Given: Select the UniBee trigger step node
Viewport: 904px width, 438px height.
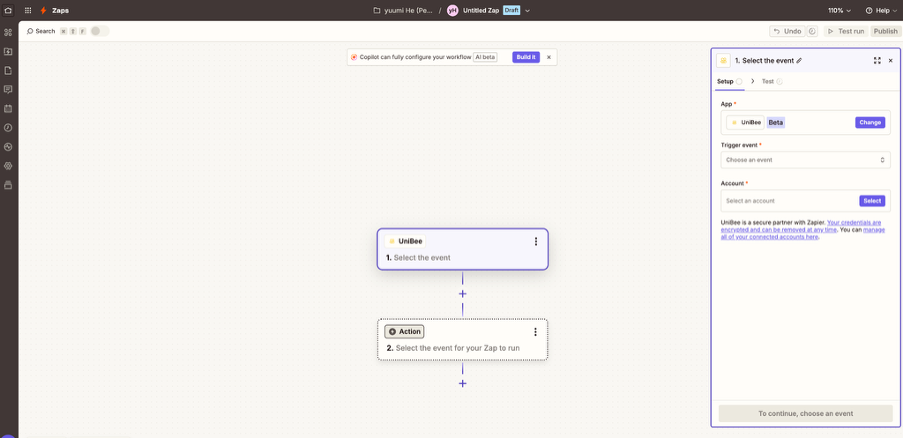Looking at the screenshot, I should [462, 249].
